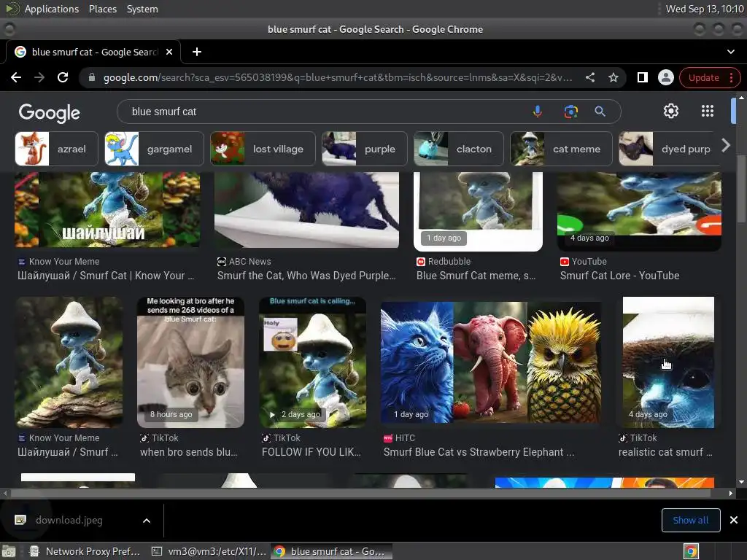Open the Google apps grid
The height and width of the screenshot is (560, 747).
pyautogui.click(x=708, y=111)
